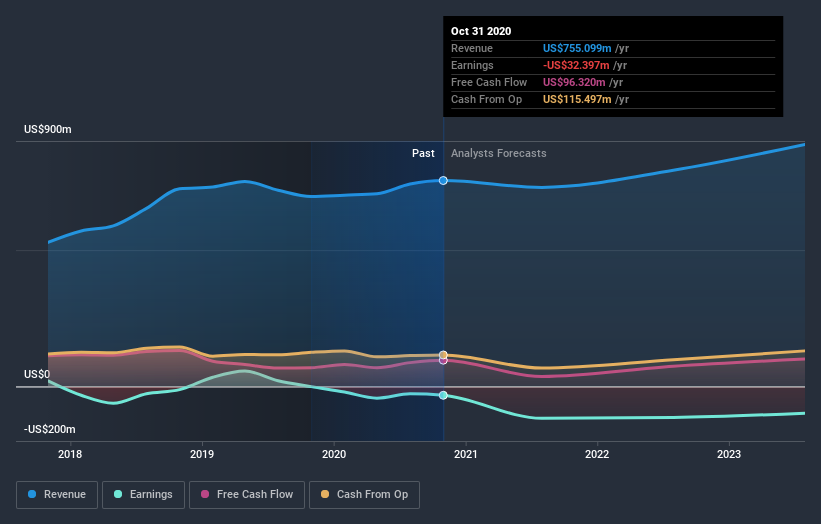This screenshot has height=524, width=821.
Task: Click the Analysts Forecasts label
Action: click(498, 153)
